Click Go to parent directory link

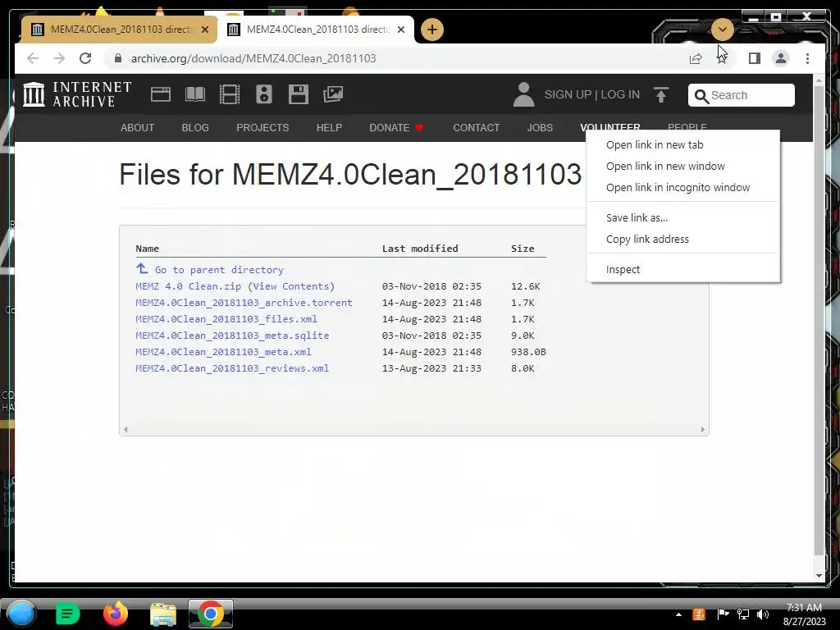219,270
